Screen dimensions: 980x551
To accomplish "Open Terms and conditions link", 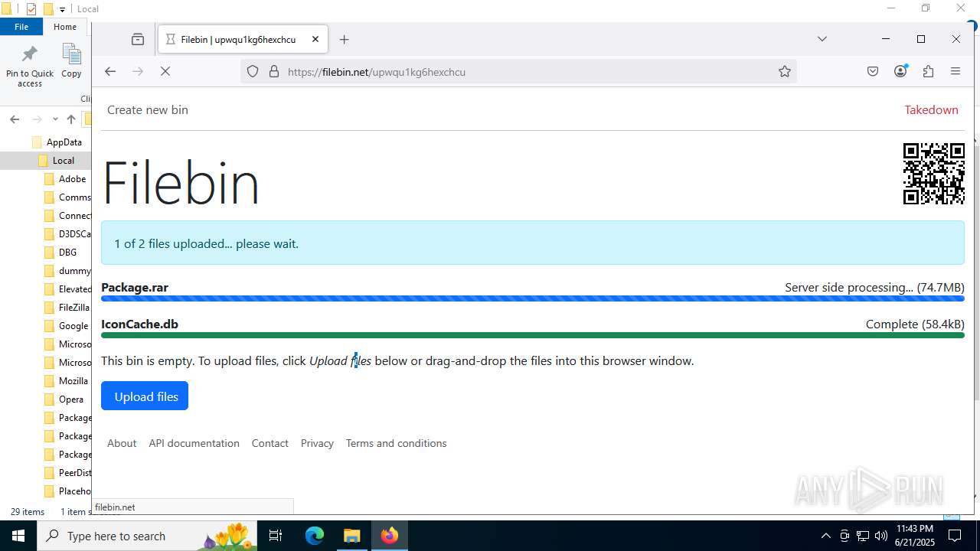I will point(396,443).
